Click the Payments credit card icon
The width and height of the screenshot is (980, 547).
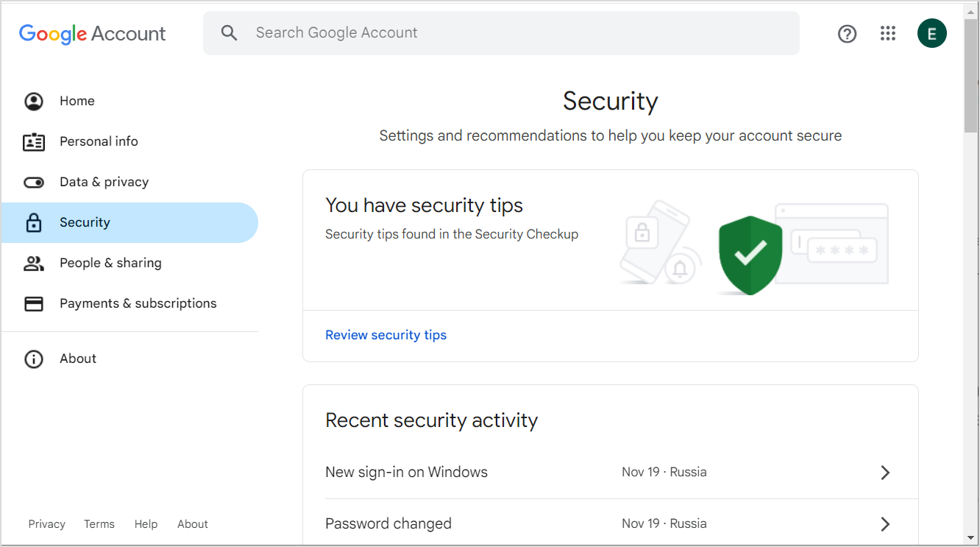point(34,303)
